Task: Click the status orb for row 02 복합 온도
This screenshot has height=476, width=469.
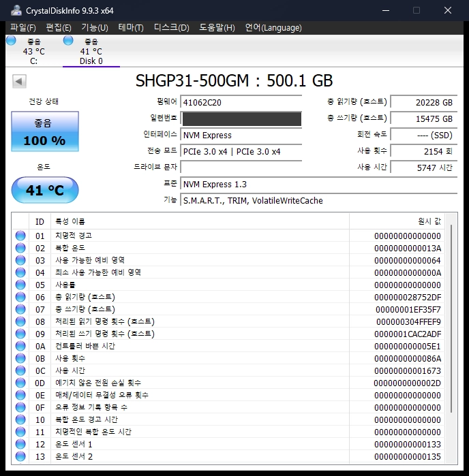Action: tap(20, 248)
